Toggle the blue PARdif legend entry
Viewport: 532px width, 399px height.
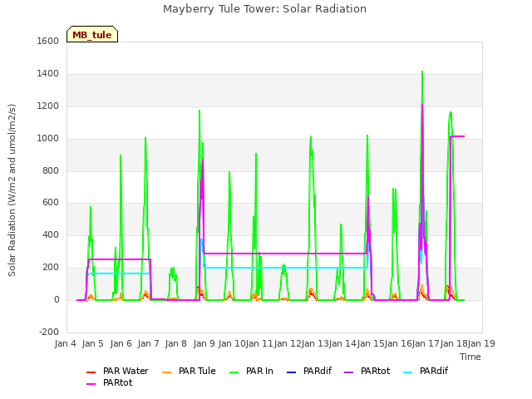coord(309,372)
